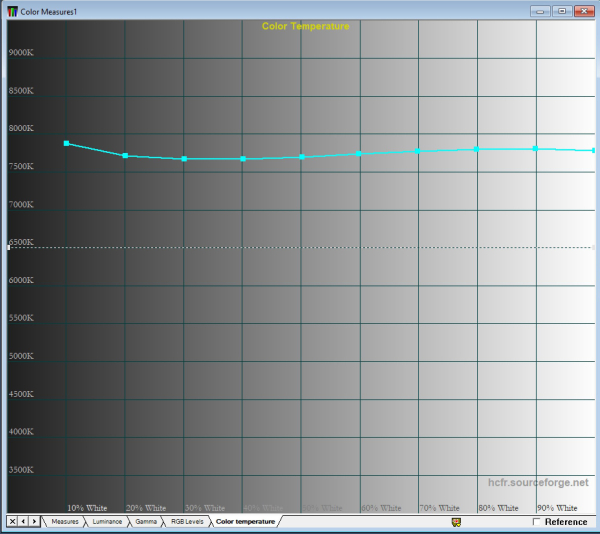
Task: Click the Color Measures1 window title icon
Action: pos(13,11)
